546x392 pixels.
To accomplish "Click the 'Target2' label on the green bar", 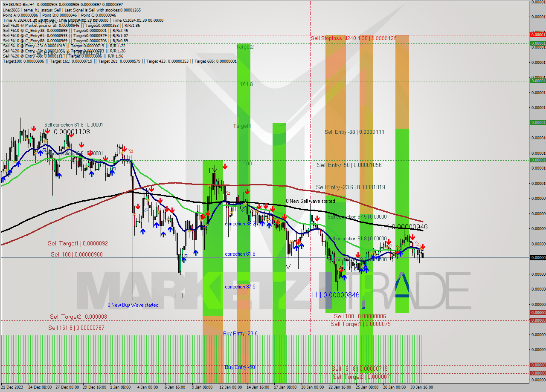I will 245,47.
